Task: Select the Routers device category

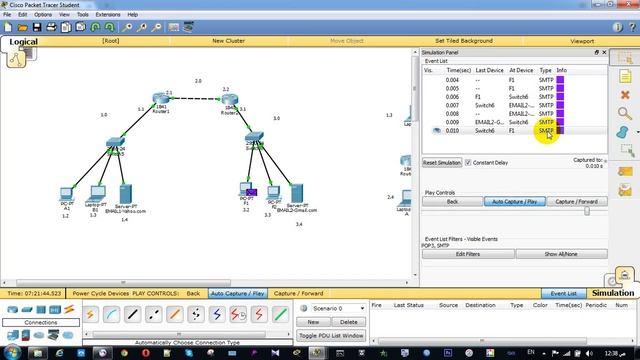Action: [x=13, y=309]
